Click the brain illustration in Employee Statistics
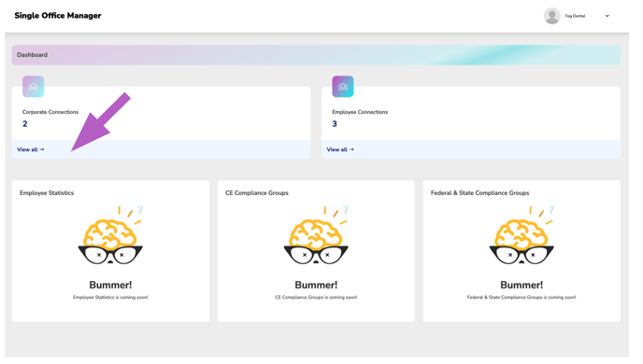The image size is (643, 364). [110, 235]
